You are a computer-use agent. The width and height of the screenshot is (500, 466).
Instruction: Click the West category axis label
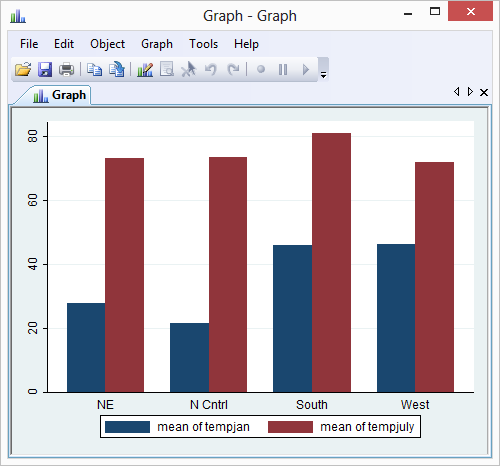point(415,405)
